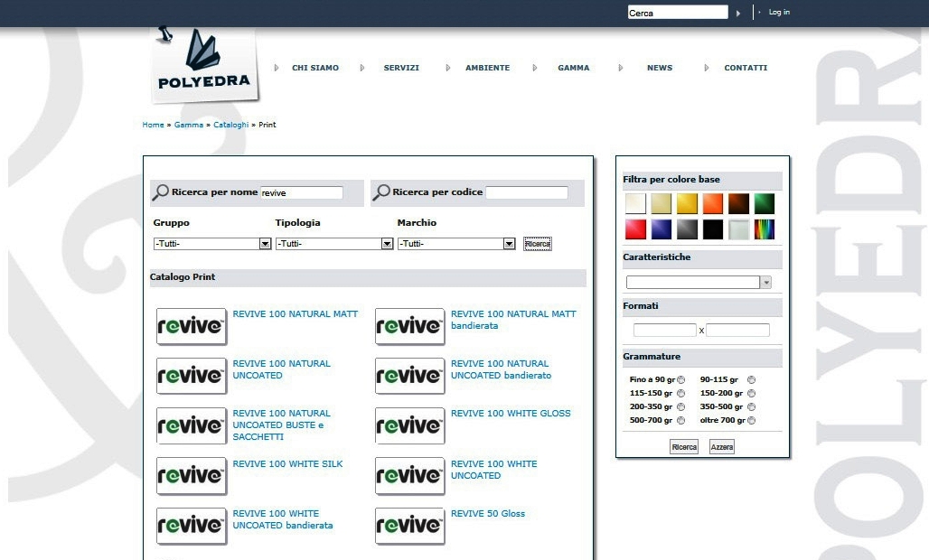The height and width of the screenshot is (560, 929).
Task: Click the search arrow next to Cerca
Action: tap(738, 13)
